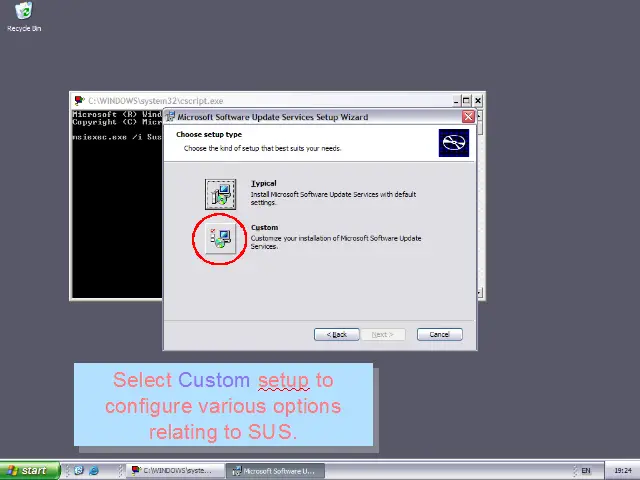Choose the Custom setup icon button
The image size is (640, 480).
(x=220, y=238)
